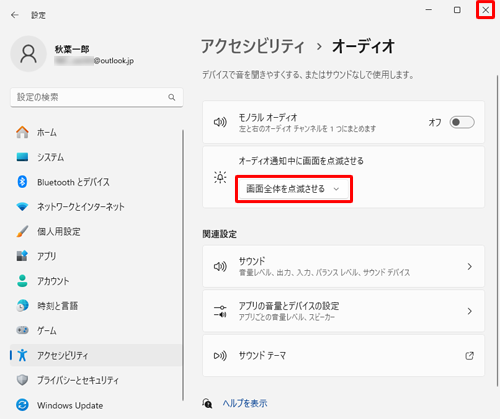Screen dimensions: 500x419
Task: Open ホーム in the sidebar
Action: pyautogui.click(x=96, y=132)
